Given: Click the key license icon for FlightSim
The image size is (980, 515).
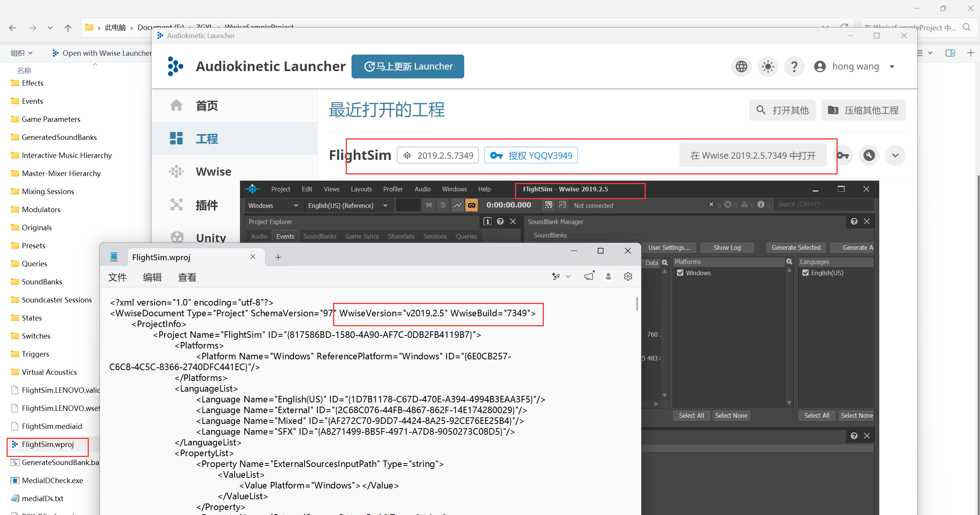Looking at the screenshot, I should 843,155.
